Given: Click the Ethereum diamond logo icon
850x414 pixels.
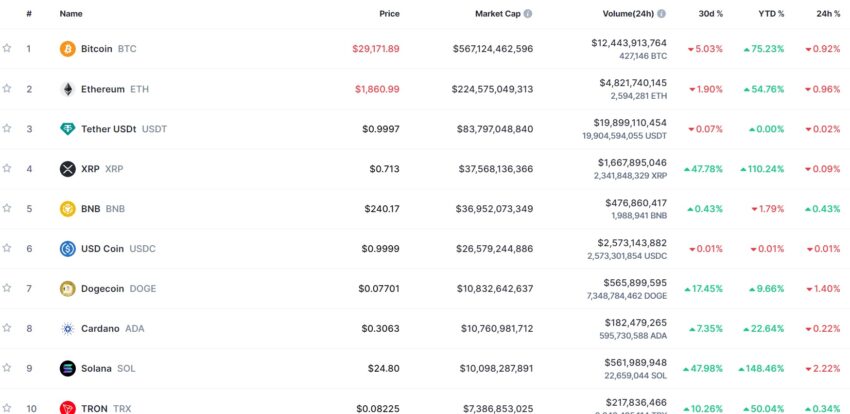Looking at the screenshot, I should 68,89.
